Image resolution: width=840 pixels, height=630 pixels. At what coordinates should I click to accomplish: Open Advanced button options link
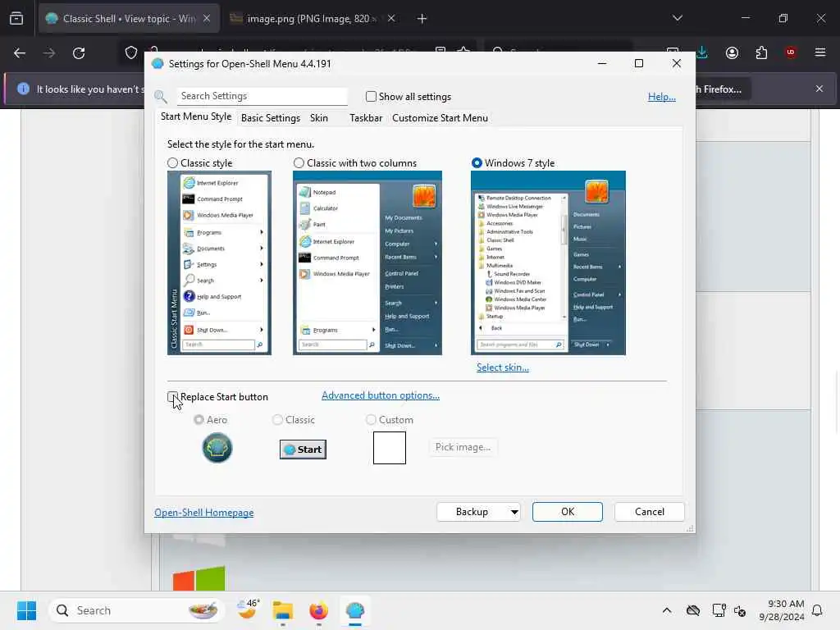click(x=381, y=395)
